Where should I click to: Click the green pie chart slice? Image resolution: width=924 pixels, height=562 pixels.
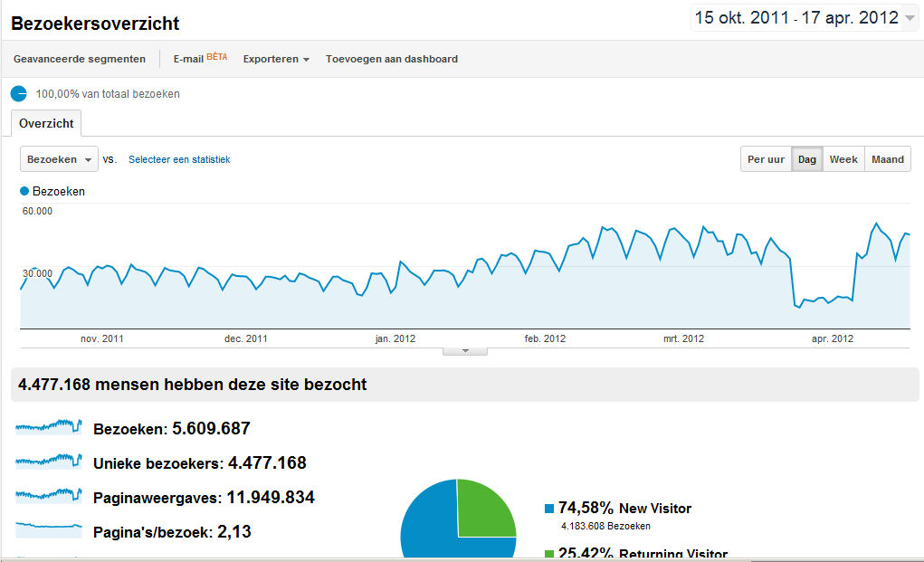pyautogui.click(x=485, y=510)
